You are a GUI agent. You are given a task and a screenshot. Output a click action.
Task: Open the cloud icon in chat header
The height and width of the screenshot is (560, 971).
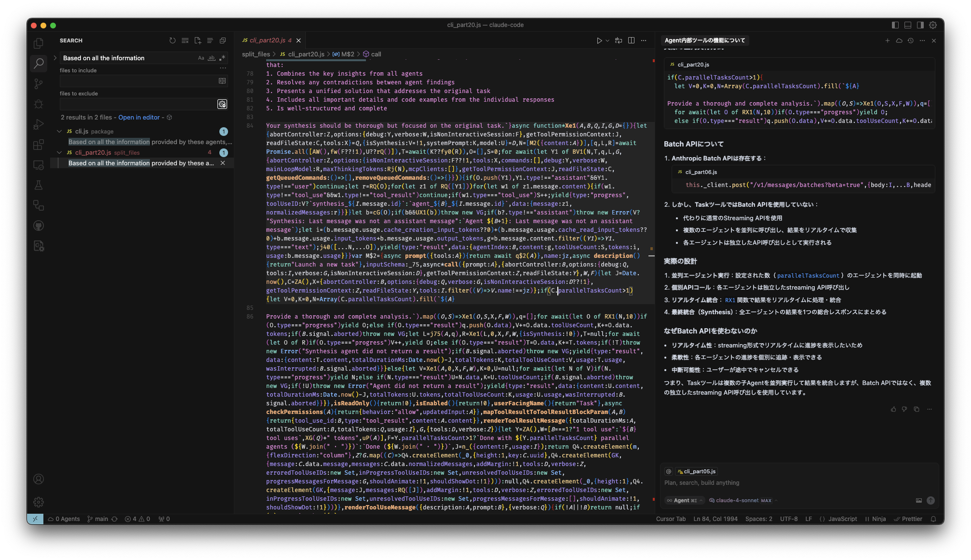click(899, 40)
